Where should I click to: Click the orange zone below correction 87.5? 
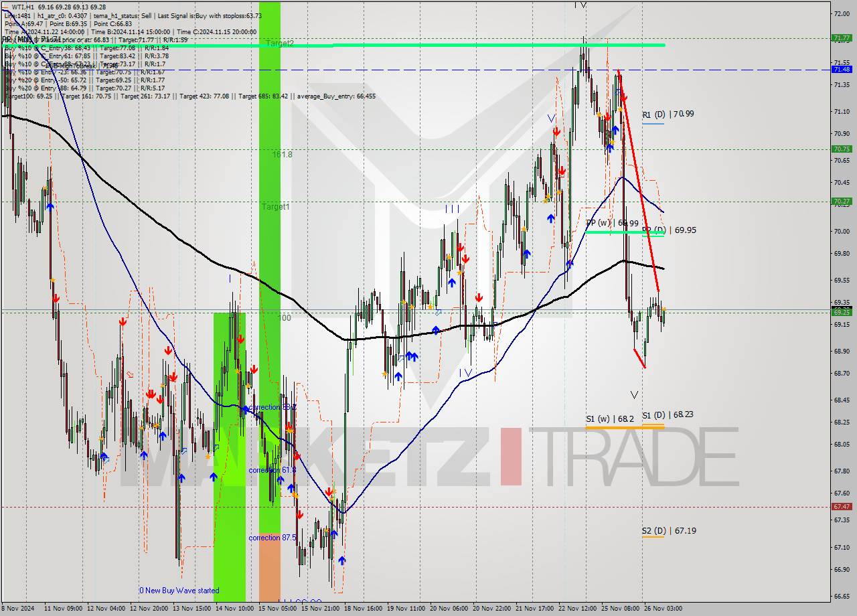point(270,568)
